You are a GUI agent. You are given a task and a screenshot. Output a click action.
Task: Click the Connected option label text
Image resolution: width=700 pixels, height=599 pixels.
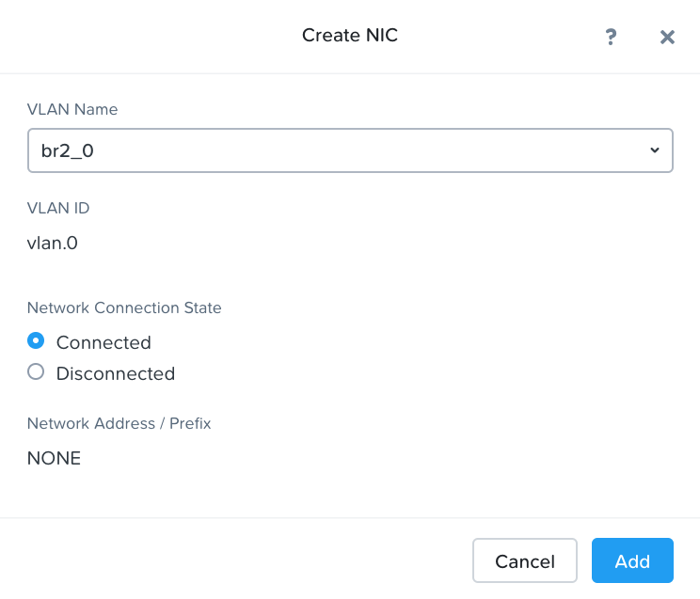pos(103,342)
